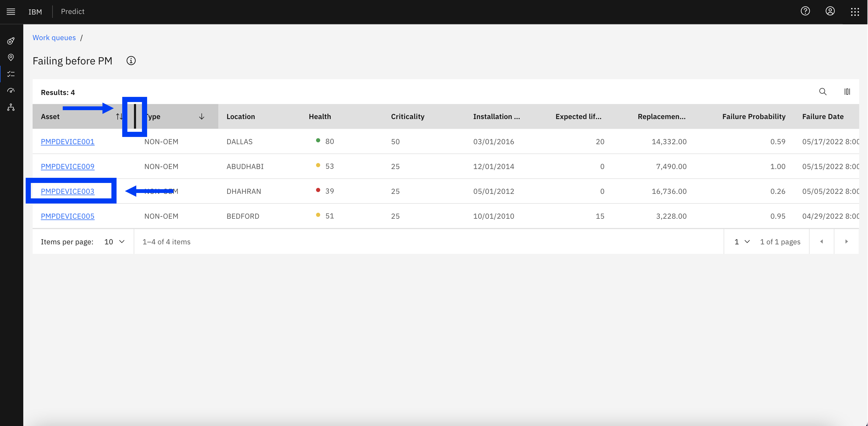Click 1–4 of 4 items text
868x426 pixels.
(x=166, y=242)
